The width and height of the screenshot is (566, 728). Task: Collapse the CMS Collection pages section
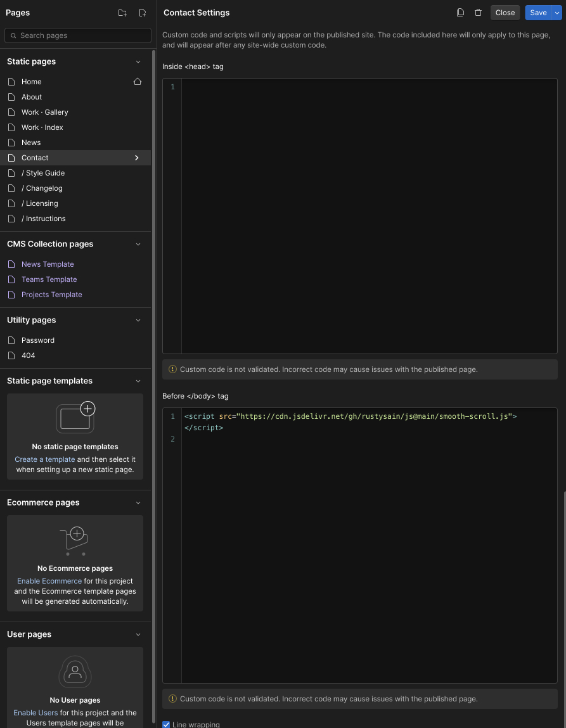point(138,244)
